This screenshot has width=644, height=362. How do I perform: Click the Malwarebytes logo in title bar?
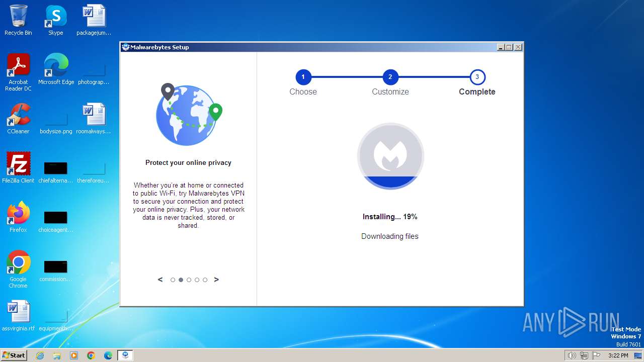click(x=126, y=47)
